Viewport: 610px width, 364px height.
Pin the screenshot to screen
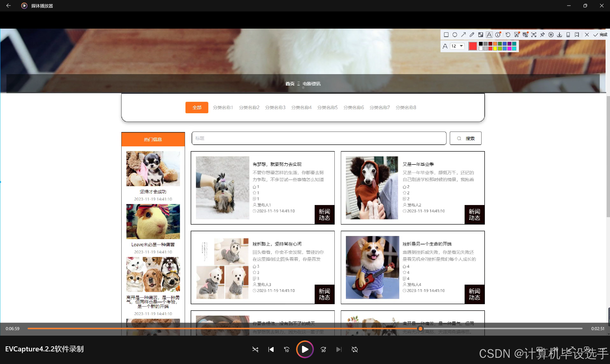point(542,35)
